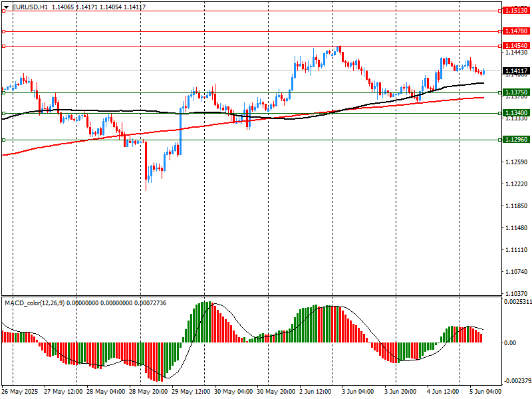Select the green 1.13750 support tag
532x399 pixels.
click(516, 92)
